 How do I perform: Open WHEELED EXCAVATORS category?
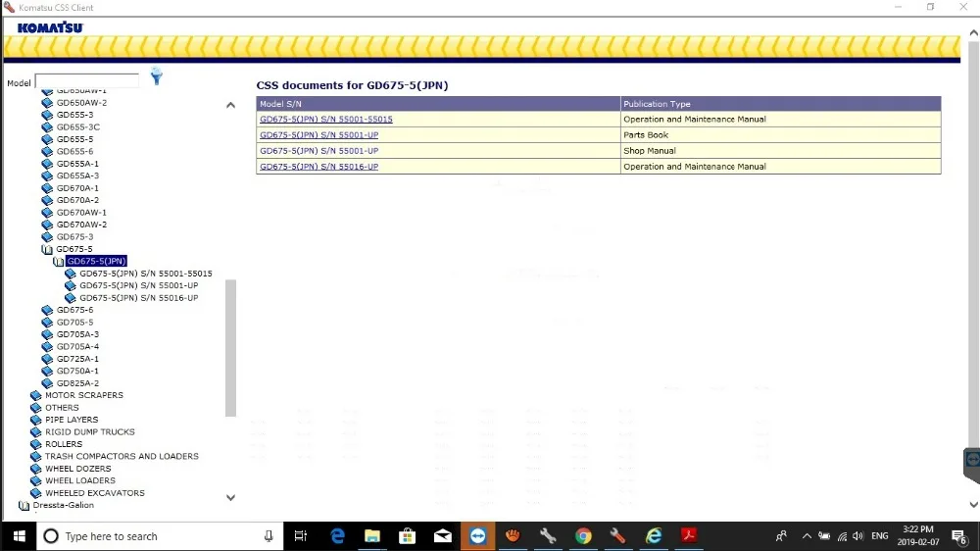pos(94,493)
